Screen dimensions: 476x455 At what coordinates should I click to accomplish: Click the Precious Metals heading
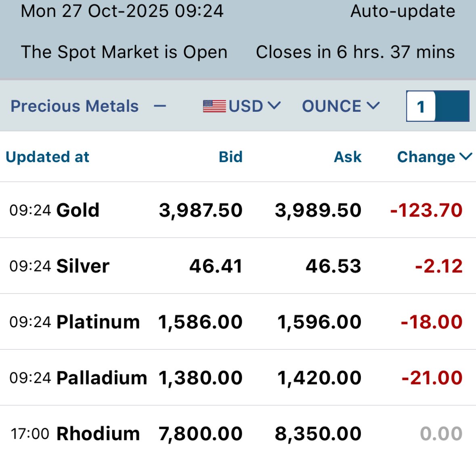tap(75, 106)
